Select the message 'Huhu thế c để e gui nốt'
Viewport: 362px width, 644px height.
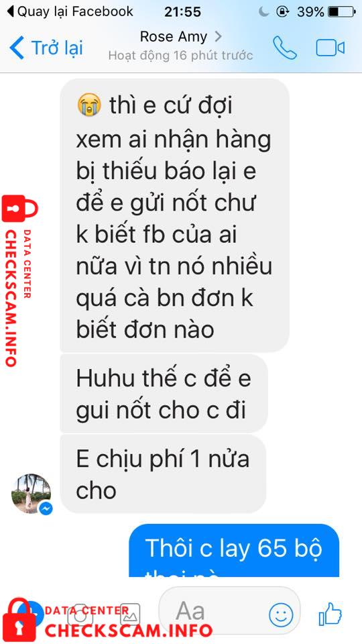point(164,394)
